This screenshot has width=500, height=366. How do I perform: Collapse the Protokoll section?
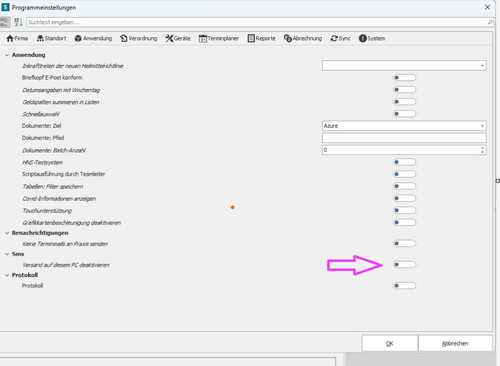(x=7, y=275)
